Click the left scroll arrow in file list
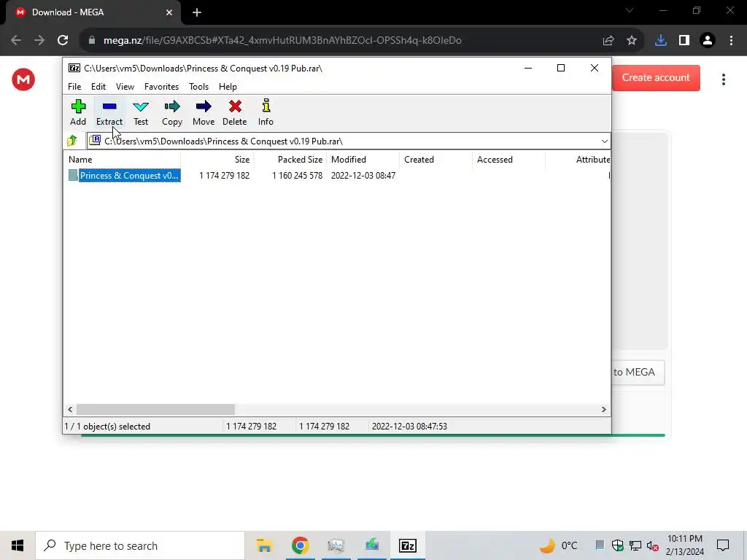Screen dimensions: 747x560 (x=71, y=410)
